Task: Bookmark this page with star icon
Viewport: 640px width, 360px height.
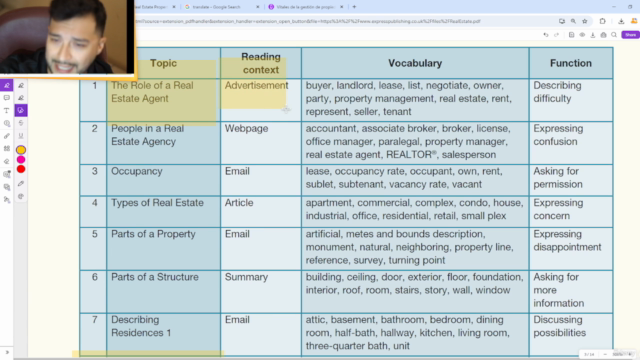Action: [x=584, y=21]
